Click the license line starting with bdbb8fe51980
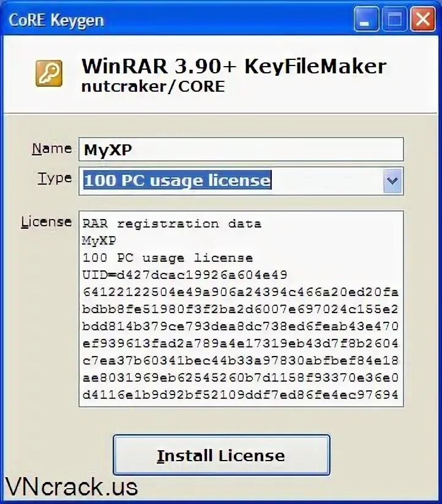The width and height of the screenshot is (442, 504). pos(241,309)
